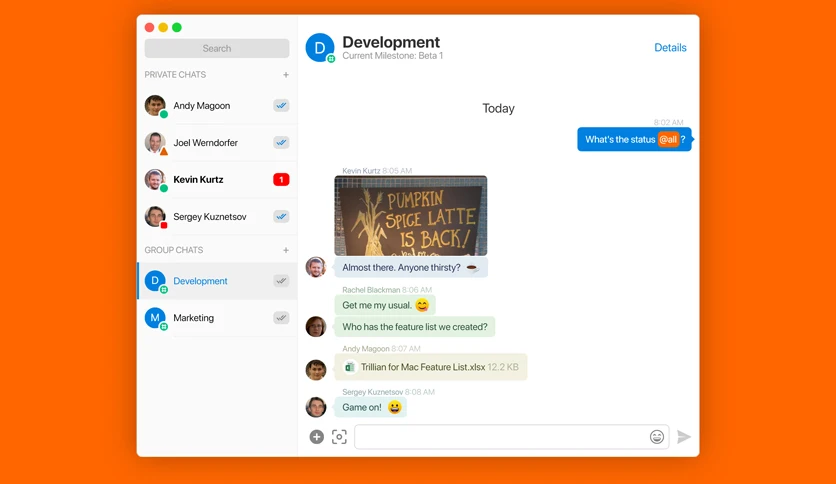
Task: Add a new group chat with the plus icon
Action: coord(286,250)
